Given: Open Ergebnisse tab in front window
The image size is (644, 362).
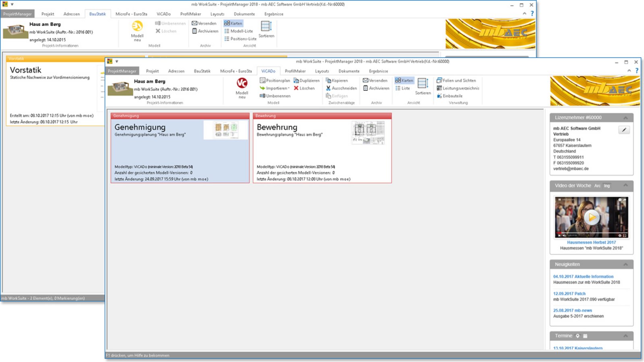Looking at the screenshot, I should pyautogui.click(x=378, y=71).
